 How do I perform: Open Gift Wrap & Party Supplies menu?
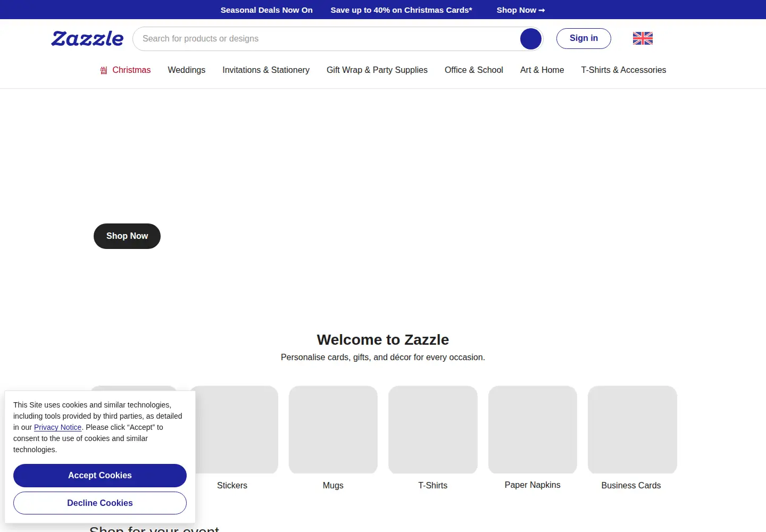point(377,70)
